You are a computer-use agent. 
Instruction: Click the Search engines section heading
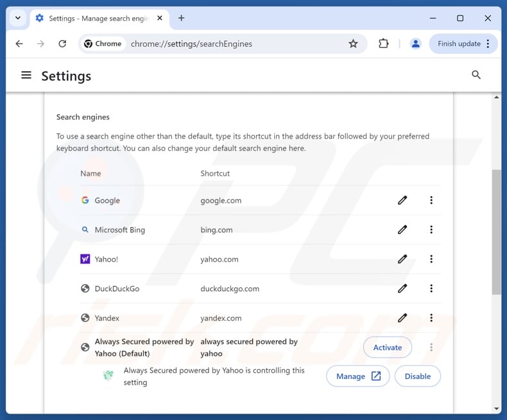point(83,117)
